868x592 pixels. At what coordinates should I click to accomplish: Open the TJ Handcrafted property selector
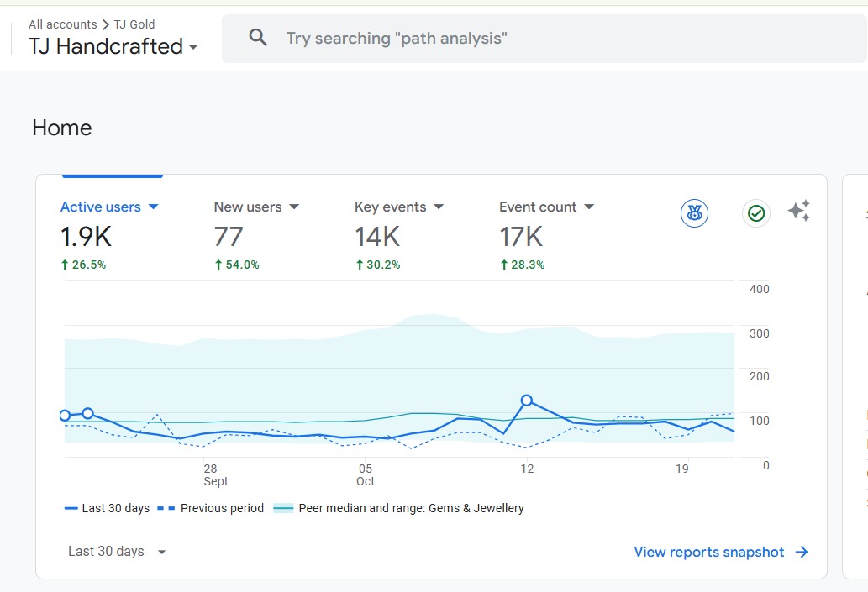click(x=113, y=46)
